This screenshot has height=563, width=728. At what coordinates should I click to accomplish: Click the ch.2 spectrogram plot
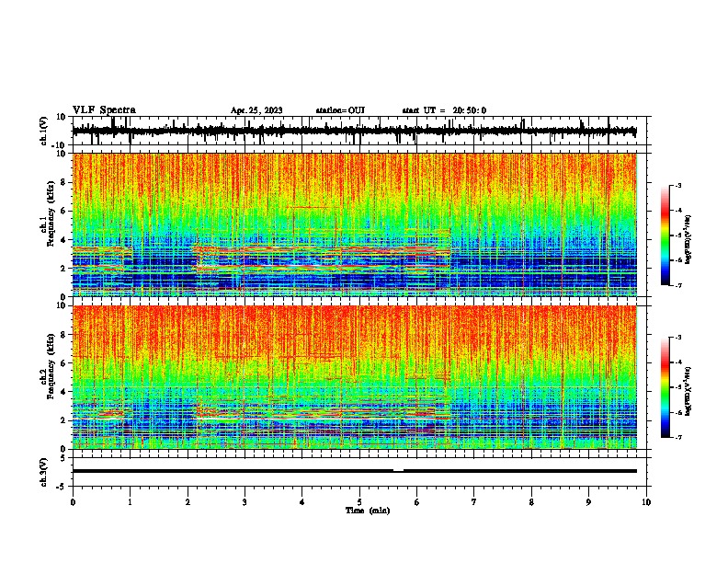pyautogui.click(x=354, y=377)
